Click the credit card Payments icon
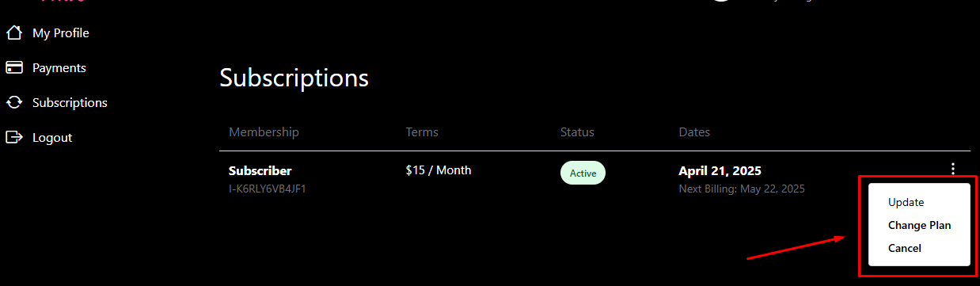The width and height of the screenshot is (980, 286). tap(13, 68)
